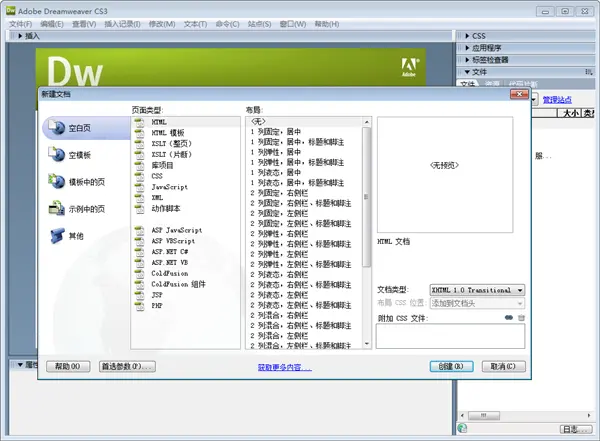Click the CSS page type icon
Screen dimensions: 600x441
click(x=140, y=176)
